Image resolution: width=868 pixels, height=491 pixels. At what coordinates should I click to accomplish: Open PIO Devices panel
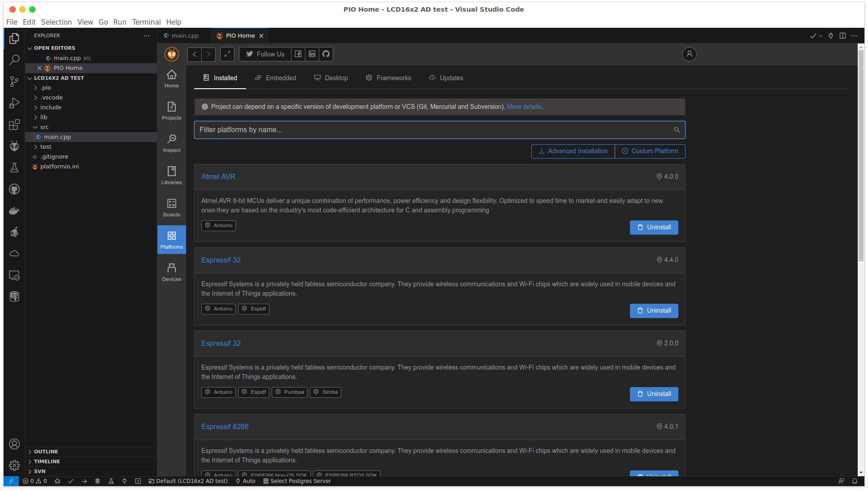tap(171, 272)
